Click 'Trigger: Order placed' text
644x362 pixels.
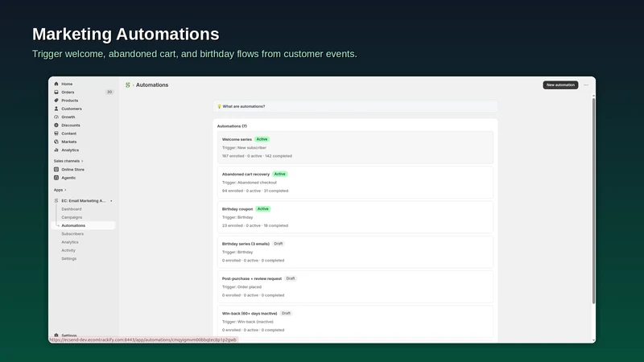pyautogui.click(x=242, y=287)
